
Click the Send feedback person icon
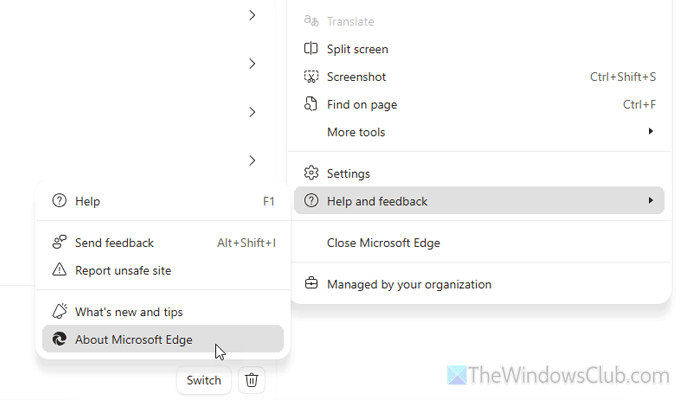(59, 242)
